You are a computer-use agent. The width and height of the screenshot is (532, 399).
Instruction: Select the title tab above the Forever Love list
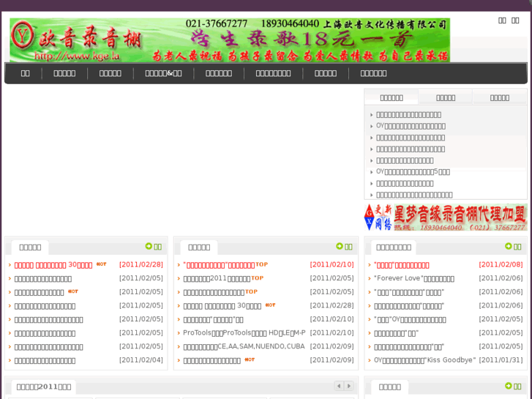pos(394,247)
